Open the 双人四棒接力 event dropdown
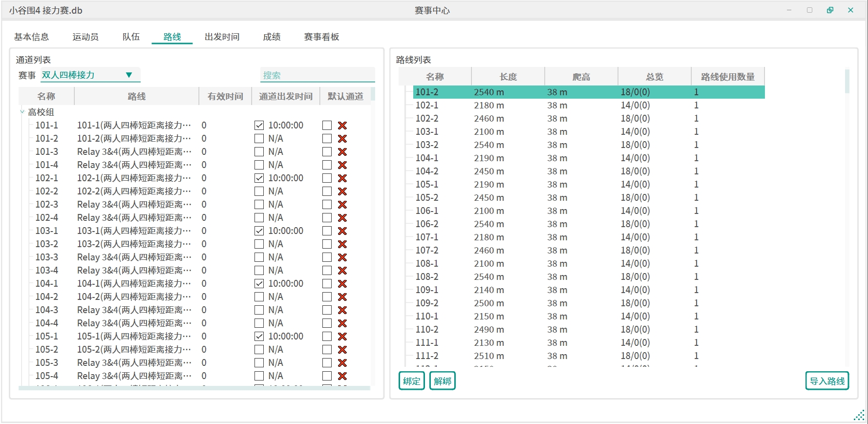 click(x=129, y=75)
